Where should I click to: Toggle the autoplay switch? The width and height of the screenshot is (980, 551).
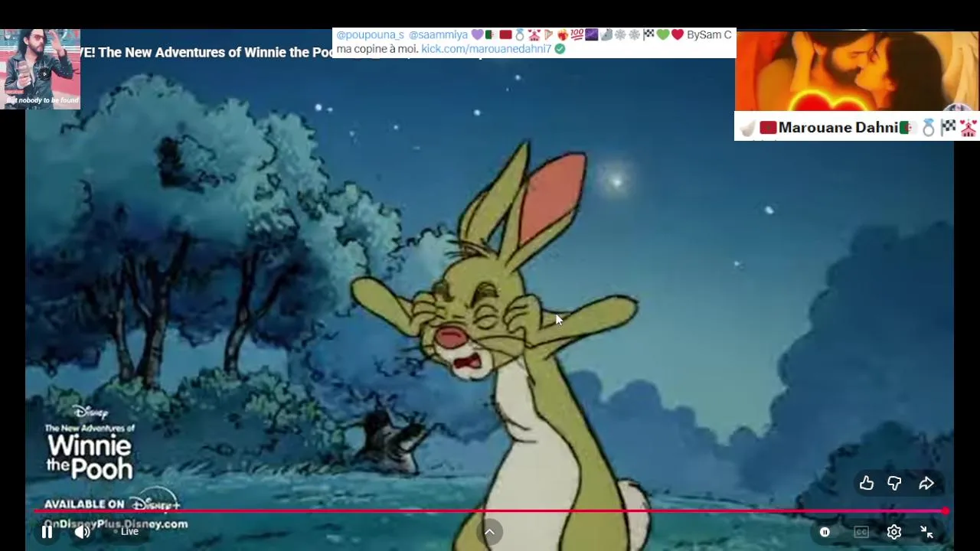click(825, 532)
